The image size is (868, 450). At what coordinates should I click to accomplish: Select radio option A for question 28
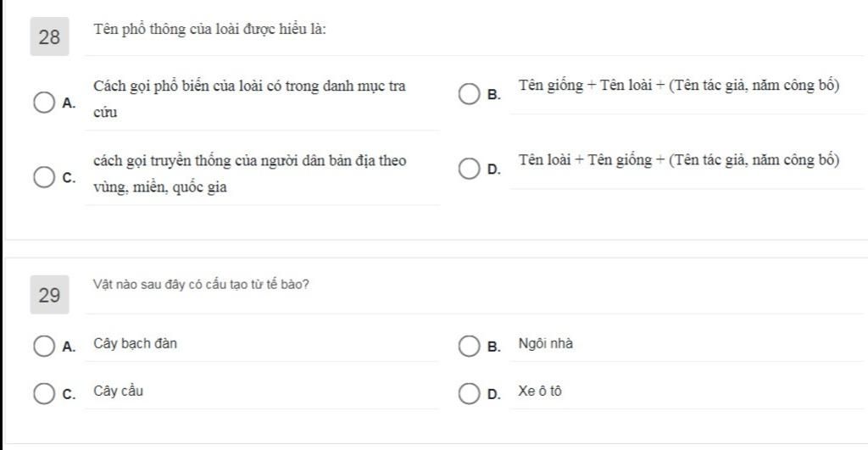tap(44, 103)
